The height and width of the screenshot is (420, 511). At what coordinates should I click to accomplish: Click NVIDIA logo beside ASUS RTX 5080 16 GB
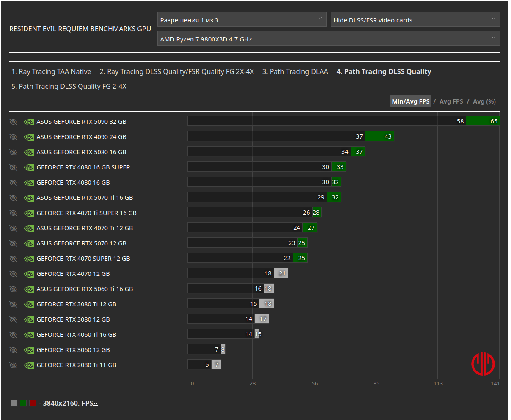[x=29, y=152]
